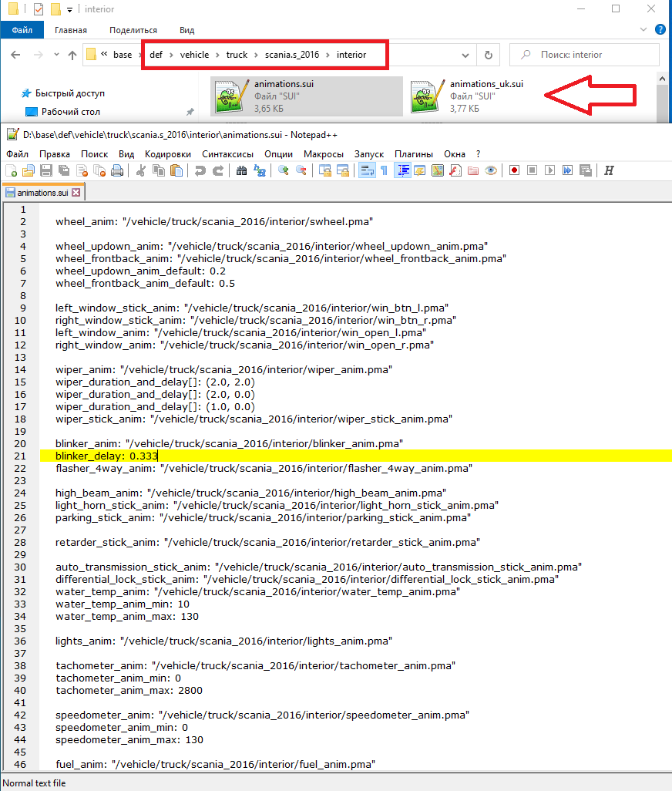Refresh the Explorer folder view
The height and width of the screenshot is (791, 672).
pos(488,55)
